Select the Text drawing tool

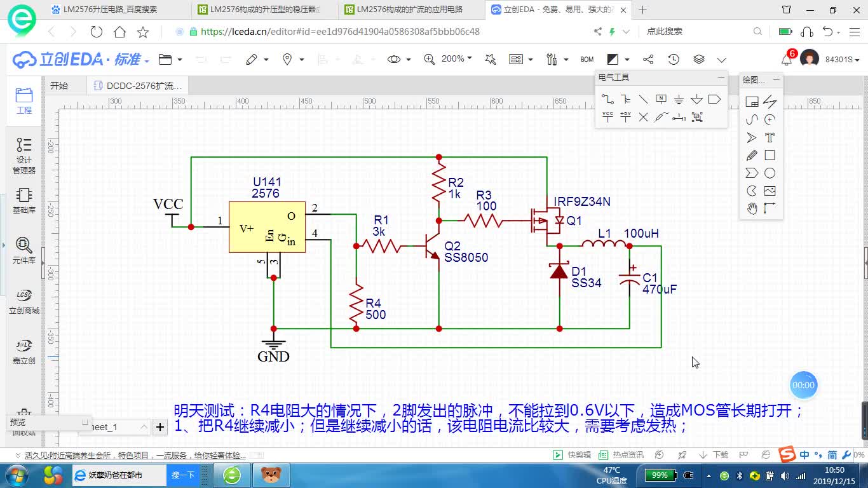point(770,137)
